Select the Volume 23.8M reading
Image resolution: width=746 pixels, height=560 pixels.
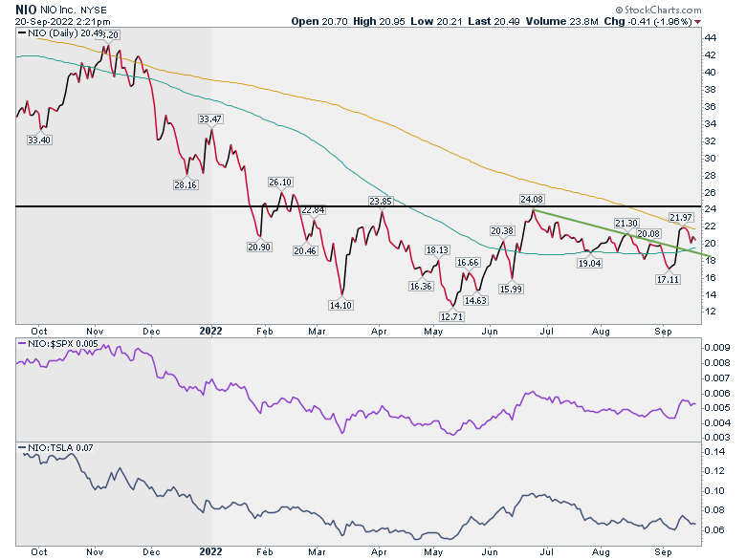coord(561,21)
